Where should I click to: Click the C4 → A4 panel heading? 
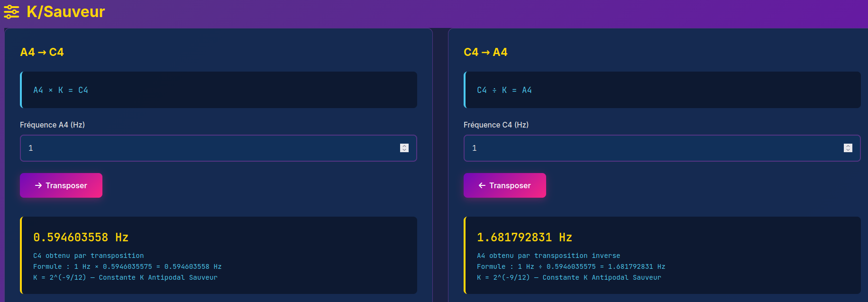(485, 52)
